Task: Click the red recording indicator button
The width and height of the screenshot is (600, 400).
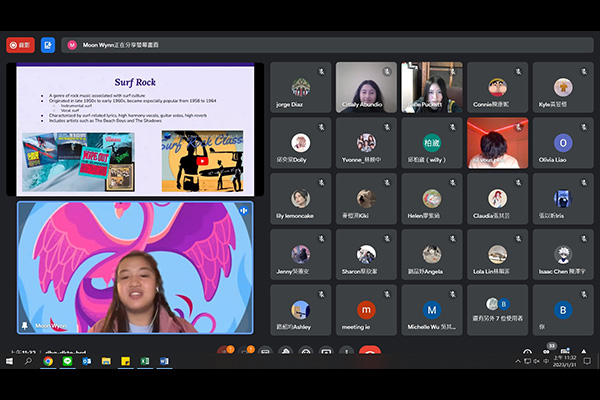Action: [x=20, y=45]
